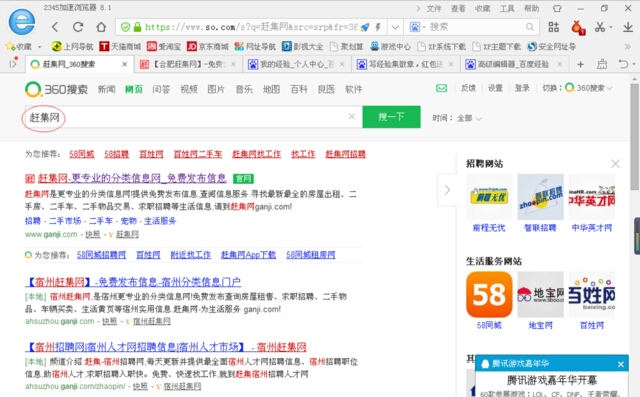Open 上网导航 bookmark
Screen dimensions: 640x397
coord(73,47)
